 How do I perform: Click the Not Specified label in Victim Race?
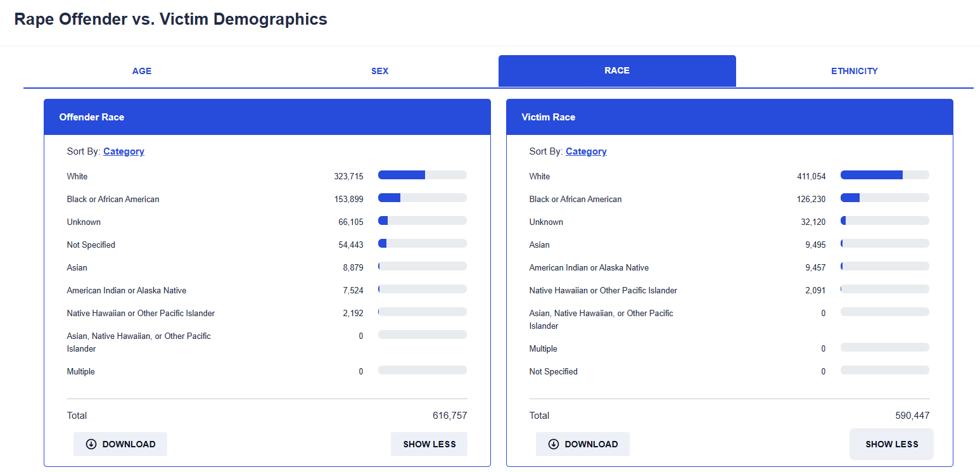tap(554, 371)
